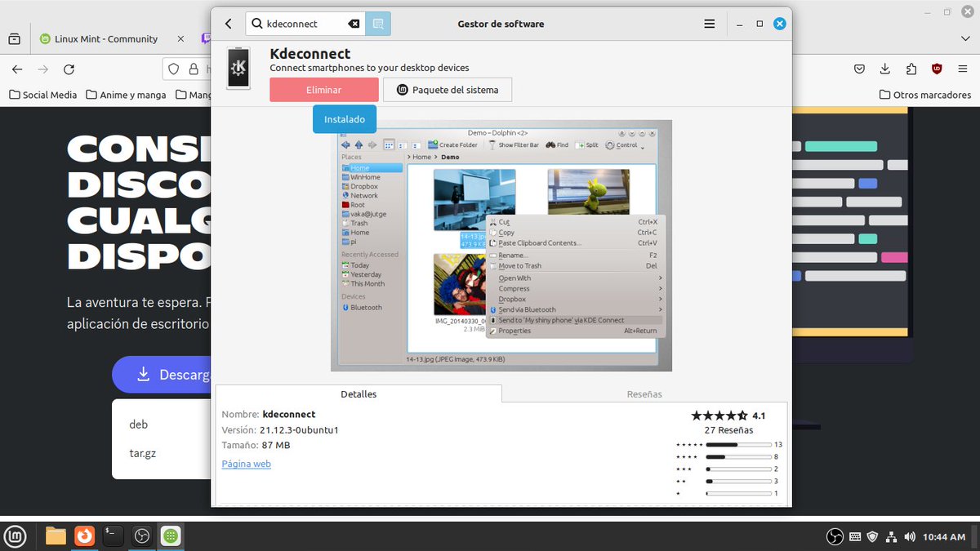This screenshot has width=980, height=551.
Task: Select the Twitch browser tab
Action: 205,38
